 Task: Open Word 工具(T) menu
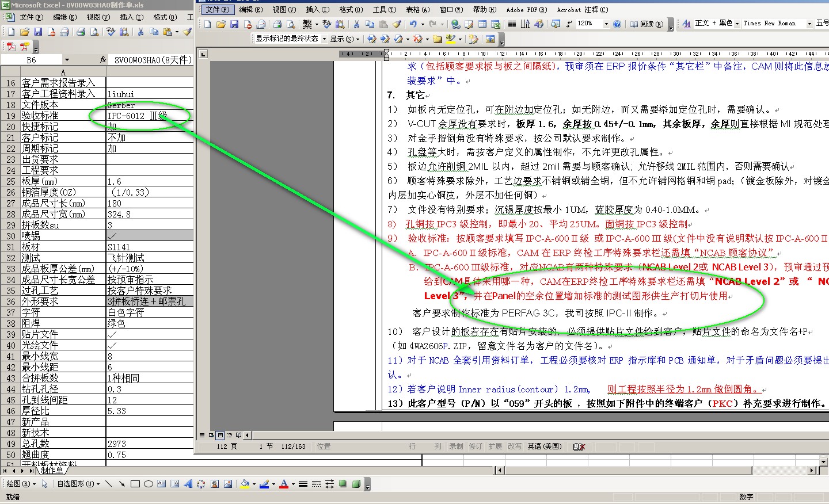(384, 10)
